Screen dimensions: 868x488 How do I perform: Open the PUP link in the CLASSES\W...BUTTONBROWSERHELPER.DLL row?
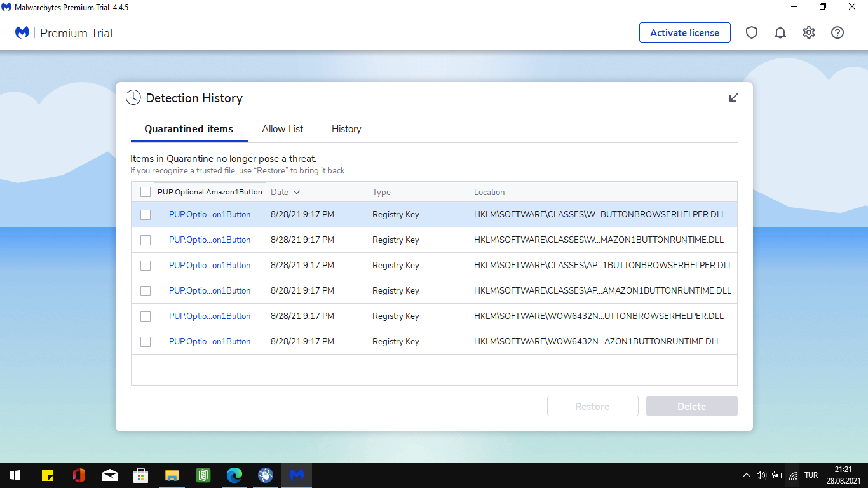coord(210,215)
